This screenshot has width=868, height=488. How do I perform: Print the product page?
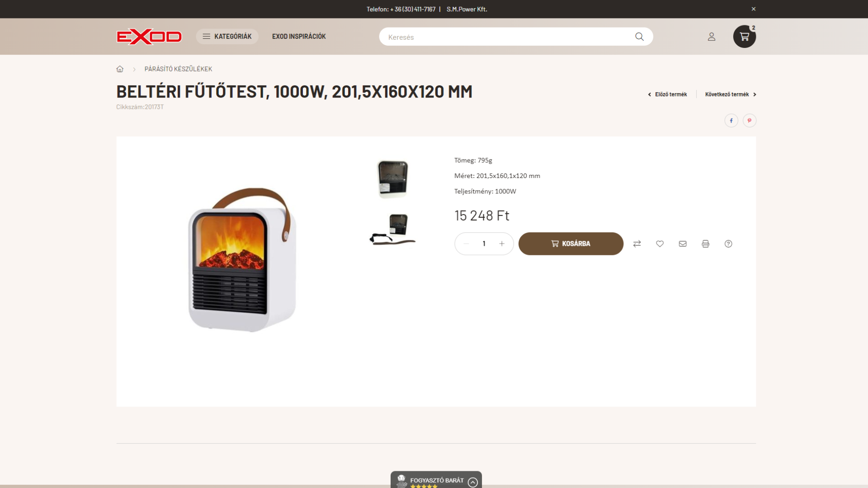[705, 244]
